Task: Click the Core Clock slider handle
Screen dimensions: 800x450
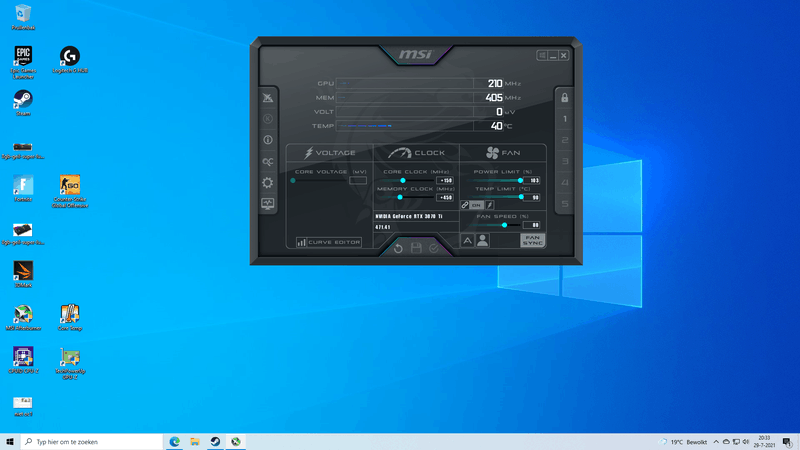Action: point(403,181)
